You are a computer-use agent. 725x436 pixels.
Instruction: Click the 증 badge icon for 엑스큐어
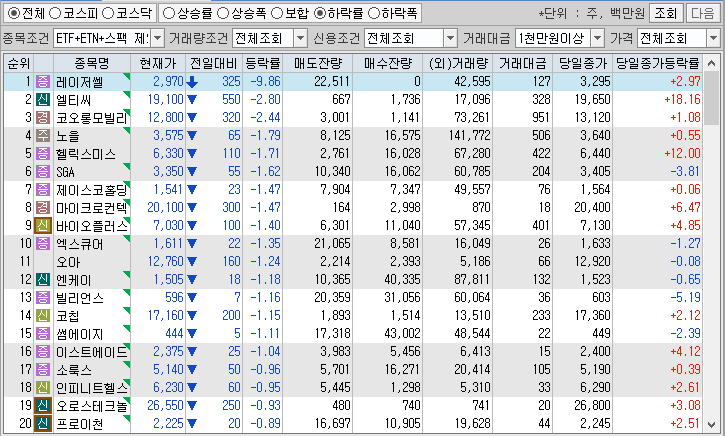tap(43, 244)
